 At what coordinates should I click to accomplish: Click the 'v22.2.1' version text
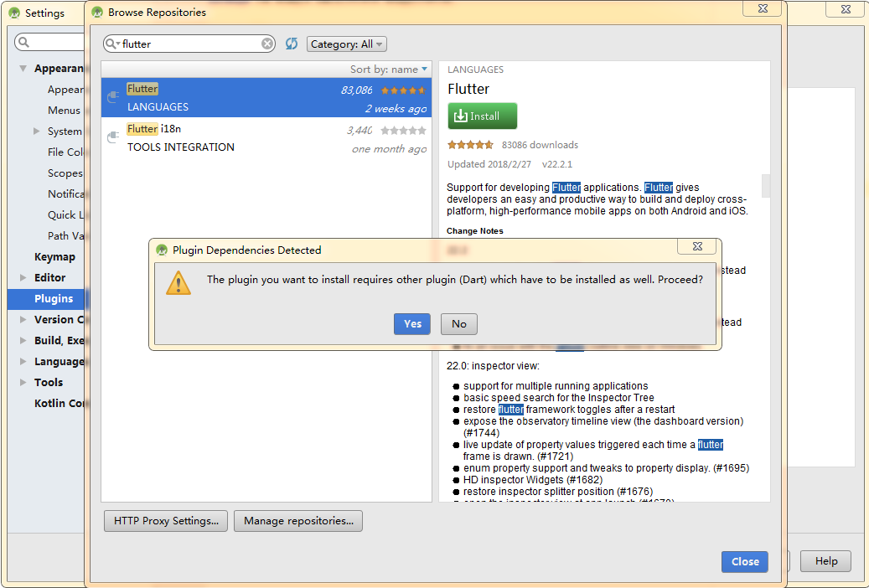pos(557,165)
